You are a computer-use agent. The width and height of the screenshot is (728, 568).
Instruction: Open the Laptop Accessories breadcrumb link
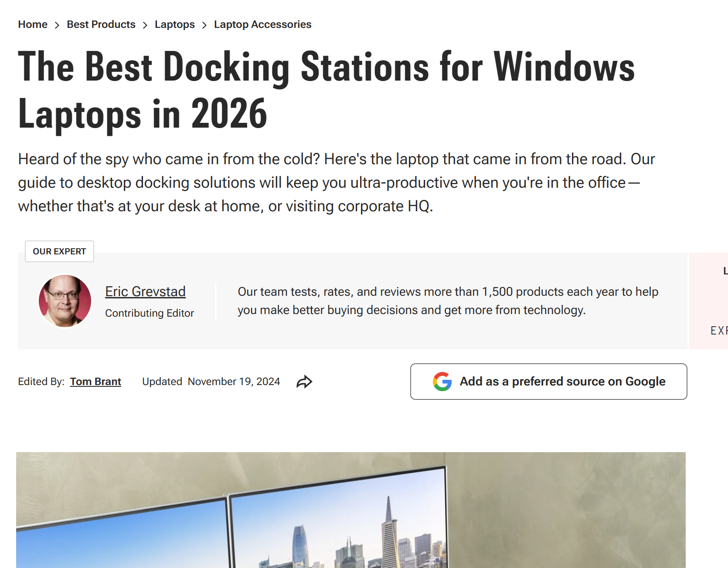pos(262,24)
